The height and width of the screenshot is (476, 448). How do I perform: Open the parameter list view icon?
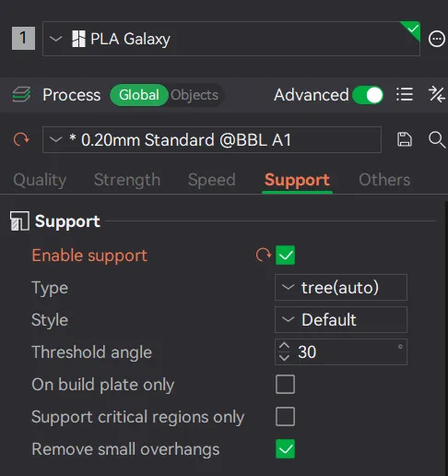click(x=405, y=94)
